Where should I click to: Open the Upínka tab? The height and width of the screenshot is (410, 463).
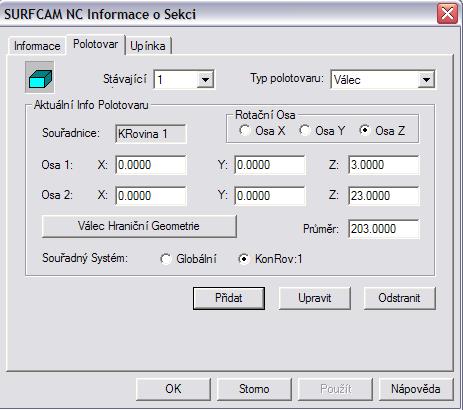[x=148, y=46]
